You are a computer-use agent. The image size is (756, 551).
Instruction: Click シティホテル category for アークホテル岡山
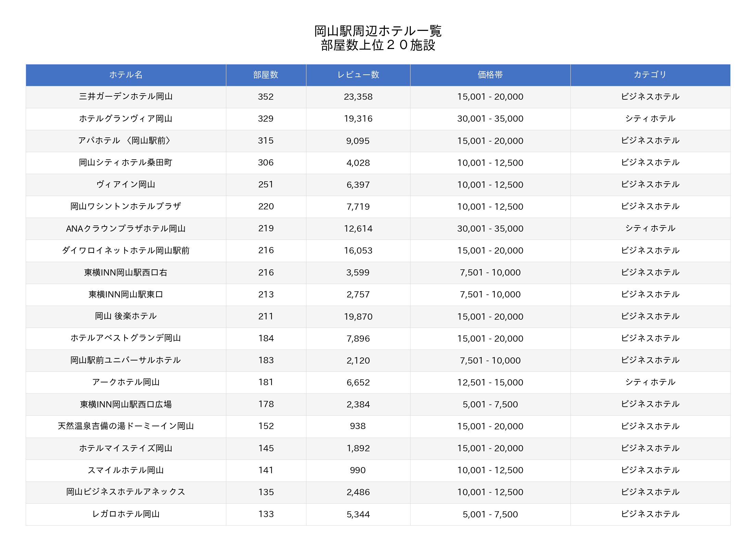pyautogui.click(x=650, y=382)
